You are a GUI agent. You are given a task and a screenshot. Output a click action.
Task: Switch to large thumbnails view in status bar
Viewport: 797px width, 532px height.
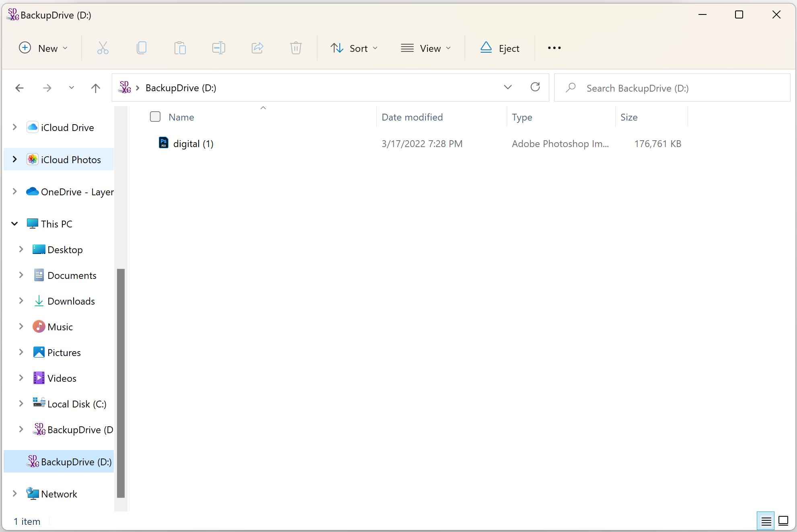tap(783, 521)
